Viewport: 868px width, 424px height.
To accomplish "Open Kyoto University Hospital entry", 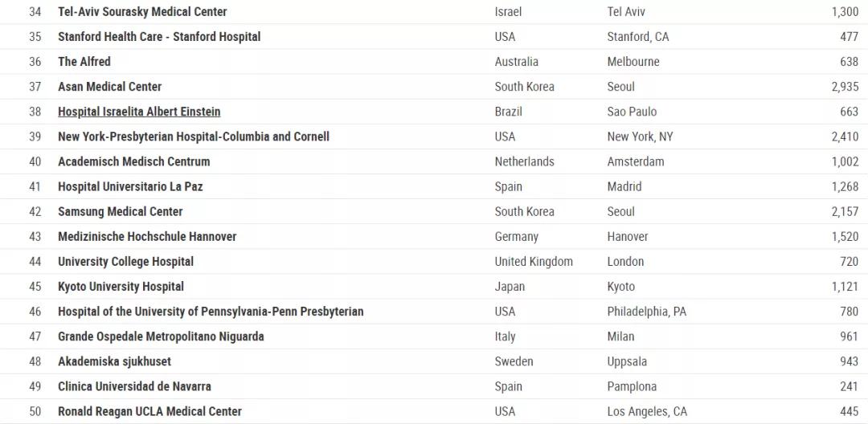I will coord(121,287).
